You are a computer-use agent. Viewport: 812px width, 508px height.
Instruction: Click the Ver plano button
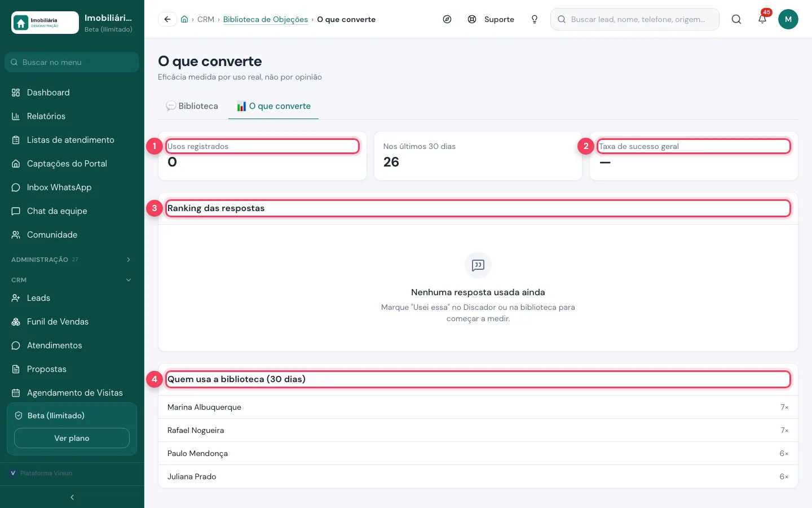pyautogui.click(x=72, y=438)
